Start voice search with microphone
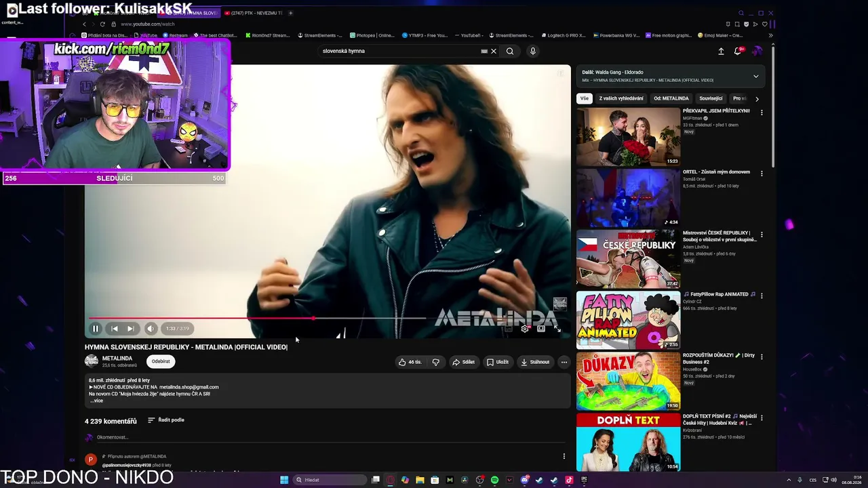The width and height of the screenshot is (868, 488). tap(533, 51)
